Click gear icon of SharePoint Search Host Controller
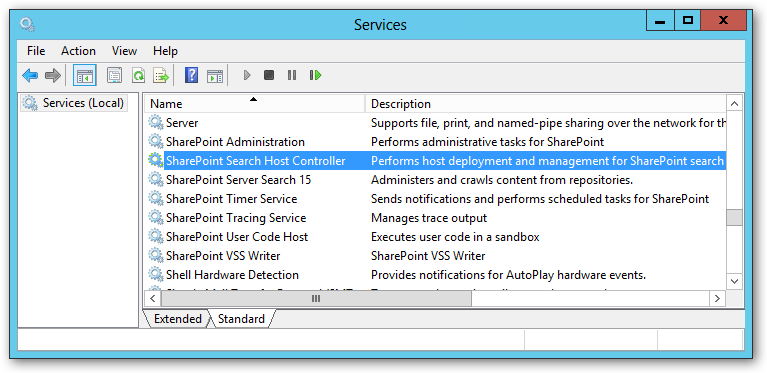This screenshot has width=767, height=373. (156, 161)
